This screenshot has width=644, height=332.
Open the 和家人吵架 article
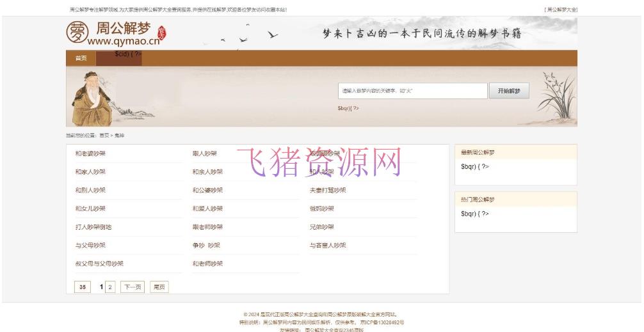(x=90, y=172)
